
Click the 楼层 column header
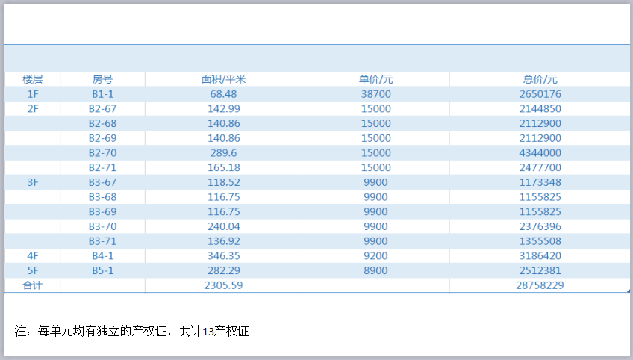(33, 80)
